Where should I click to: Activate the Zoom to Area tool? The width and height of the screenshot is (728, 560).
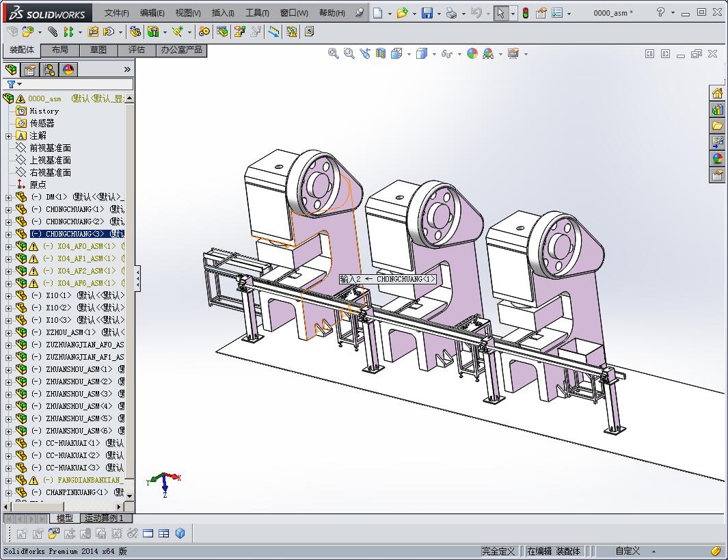point(348,53)
